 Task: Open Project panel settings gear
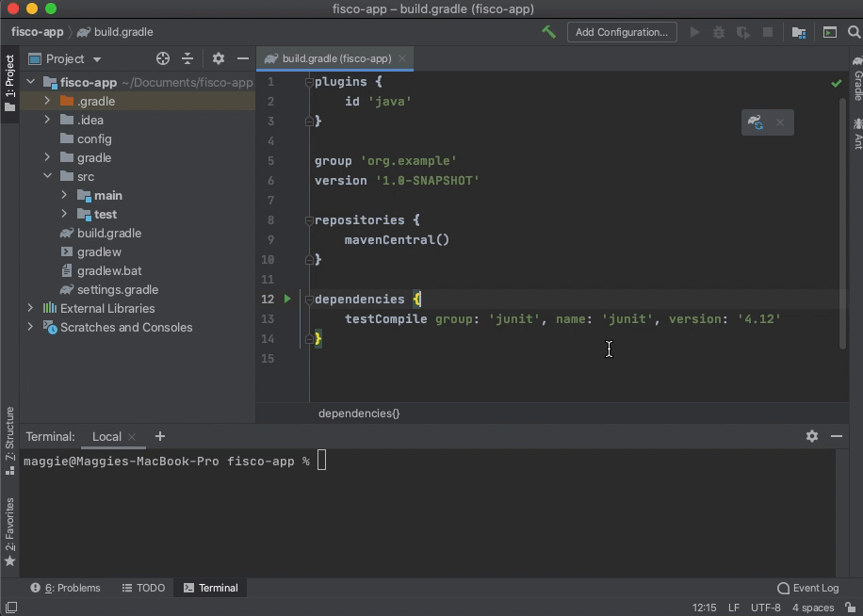(x=219, y=58)
